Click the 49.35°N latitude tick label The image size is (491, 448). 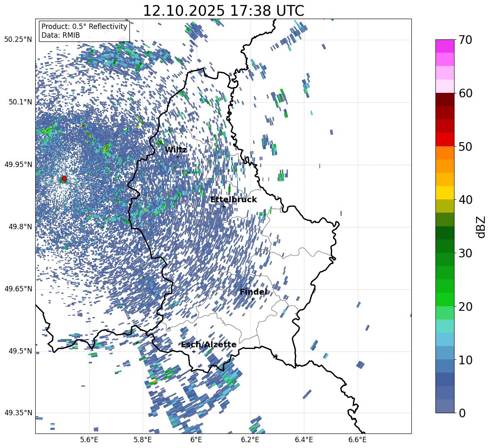click(x=18, y=413)
